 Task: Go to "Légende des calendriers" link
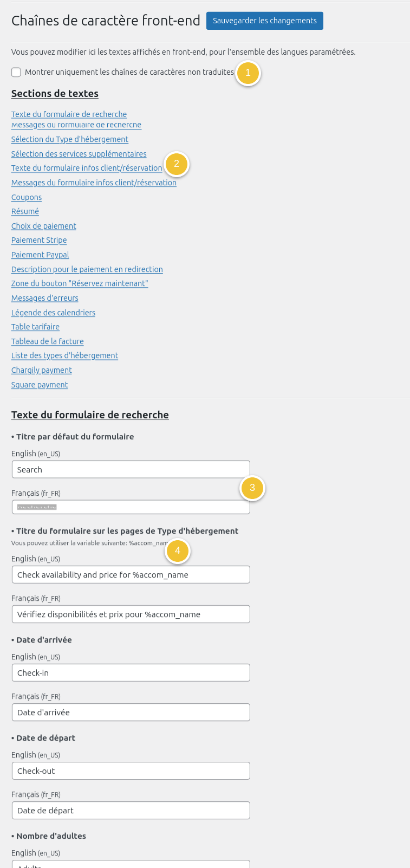(x=53, y=313)
